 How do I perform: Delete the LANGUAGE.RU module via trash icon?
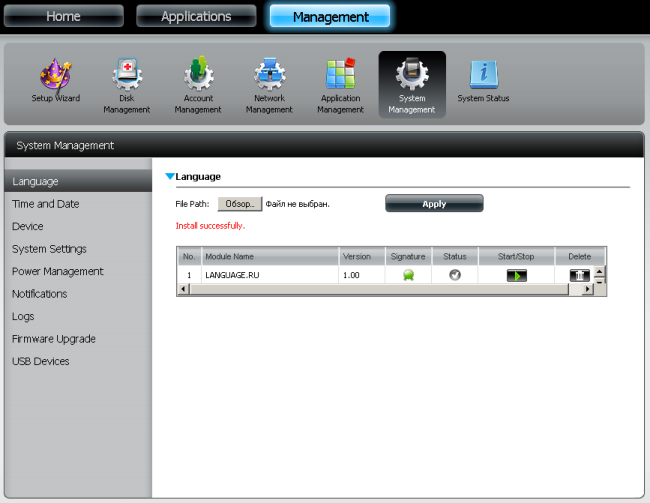579,275
